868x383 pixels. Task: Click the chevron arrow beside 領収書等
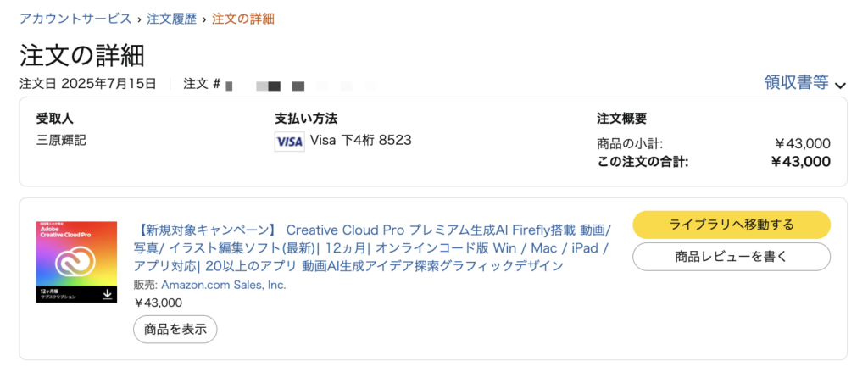pos(840,86)
